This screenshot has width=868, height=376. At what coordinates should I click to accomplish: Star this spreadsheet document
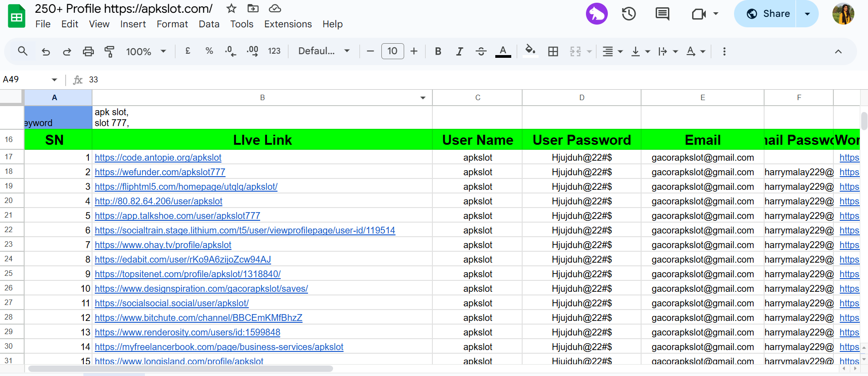pyautogui.click(x=231, y=9)
